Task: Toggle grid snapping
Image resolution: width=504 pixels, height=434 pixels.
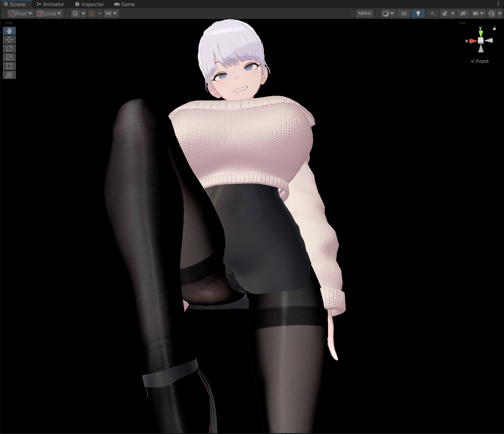Action: click(x=92, y=13)
